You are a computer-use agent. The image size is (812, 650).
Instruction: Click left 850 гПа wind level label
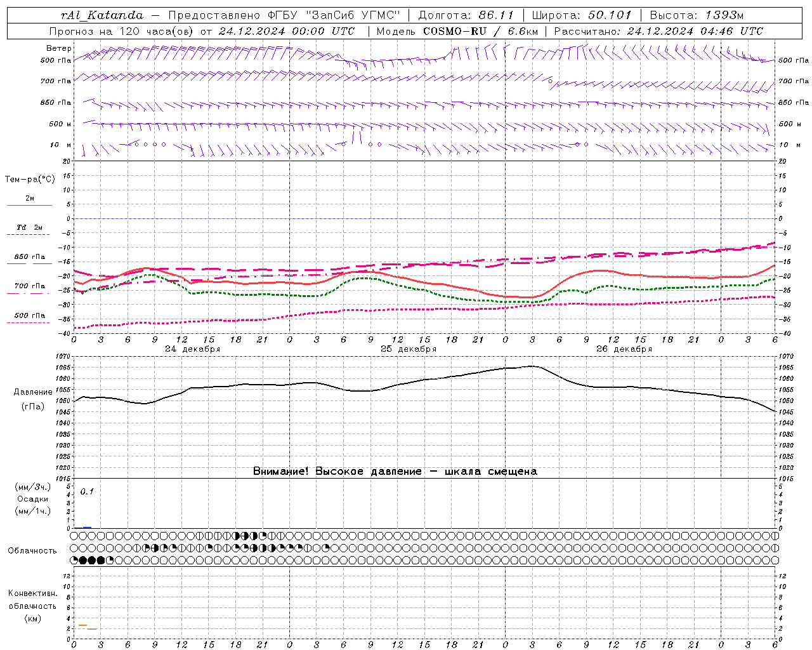(56, 102)
